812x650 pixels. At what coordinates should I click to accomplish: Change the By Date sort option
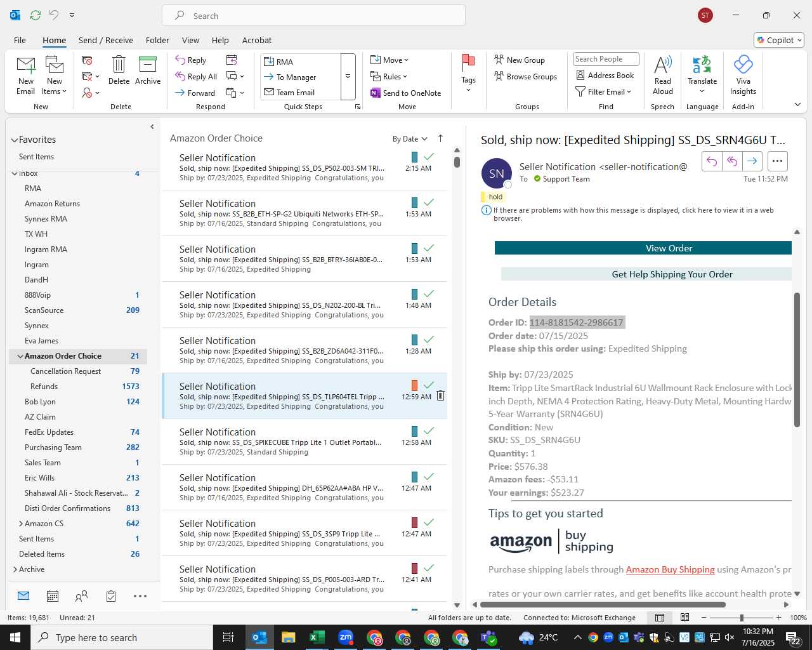click(410, 139)
